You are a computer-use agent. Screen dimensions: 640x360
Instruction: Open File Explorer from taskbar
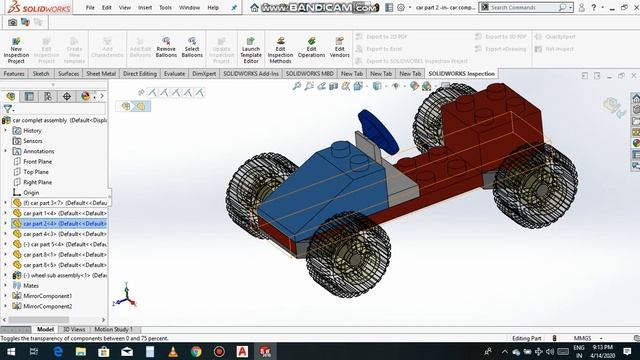[81, 351]
